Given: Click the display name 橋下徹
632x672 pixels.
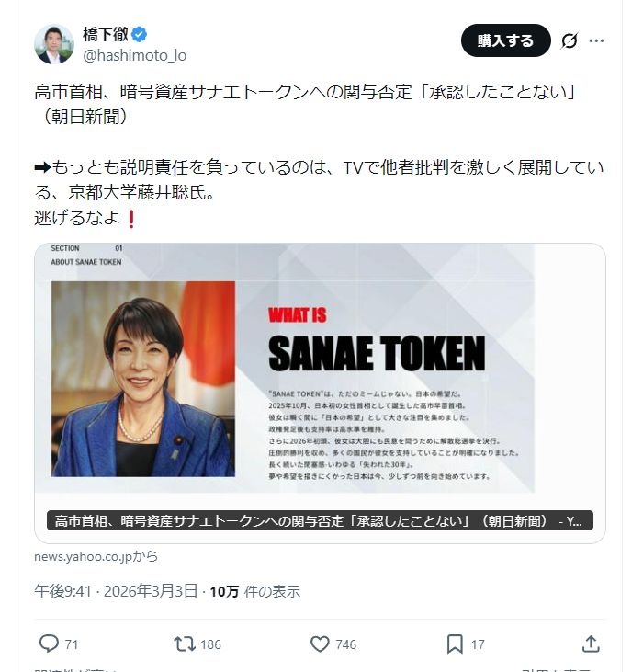Looking at the screenshot, I should point(105,35).
